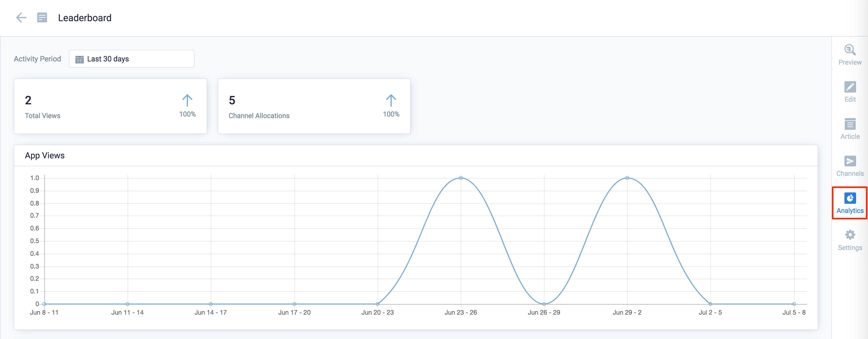Click the Jul 5 - 8 data point
Screen dimensions: 868x339
(x=794, y=304)
